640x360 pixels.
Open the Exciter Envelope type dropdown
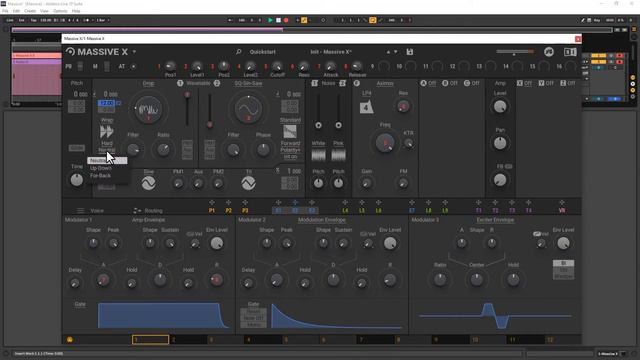click(495, 220)
